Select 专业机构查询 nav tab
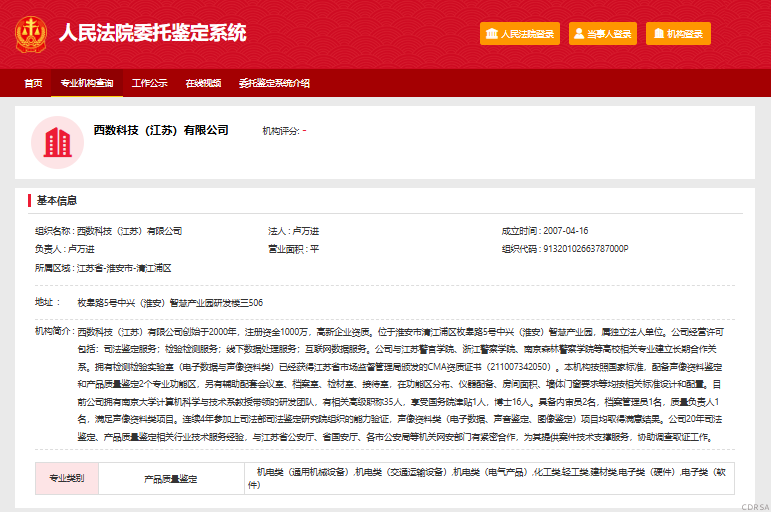 coord(87,83)
